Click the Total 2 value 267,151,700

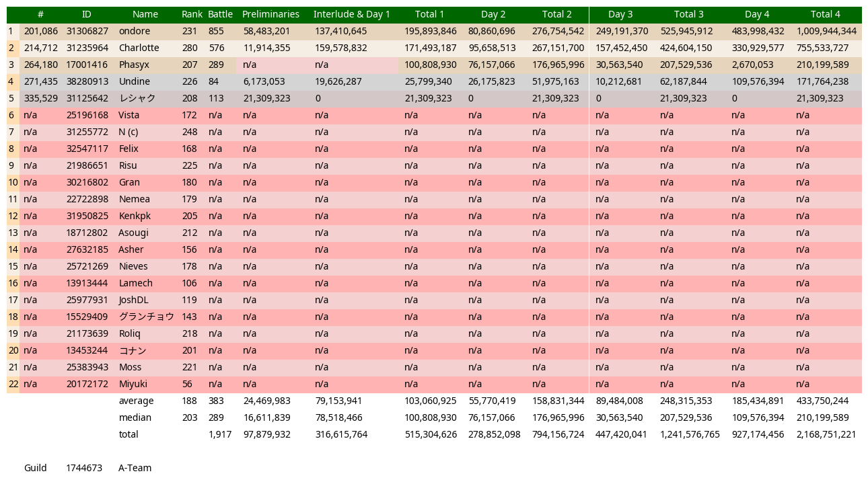(558, 48)
